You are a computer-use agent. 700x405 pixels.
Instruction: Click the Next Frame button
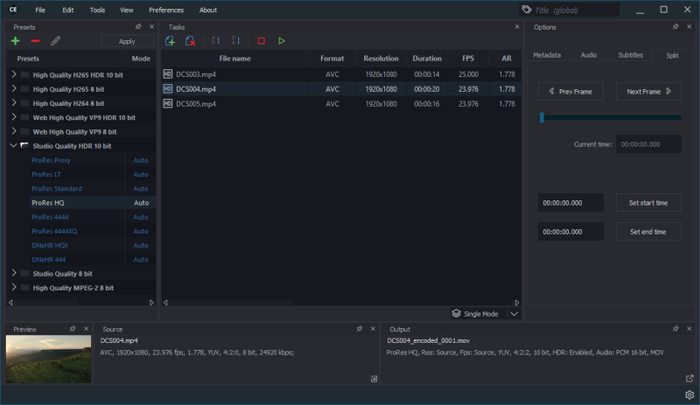(648, 91)
